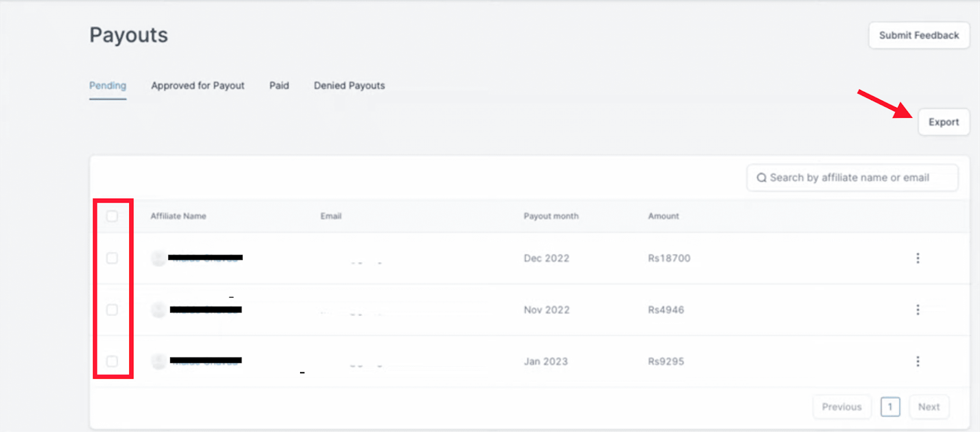
Task: Check the Rs4946 payout row checkbox
Action: 112,310
